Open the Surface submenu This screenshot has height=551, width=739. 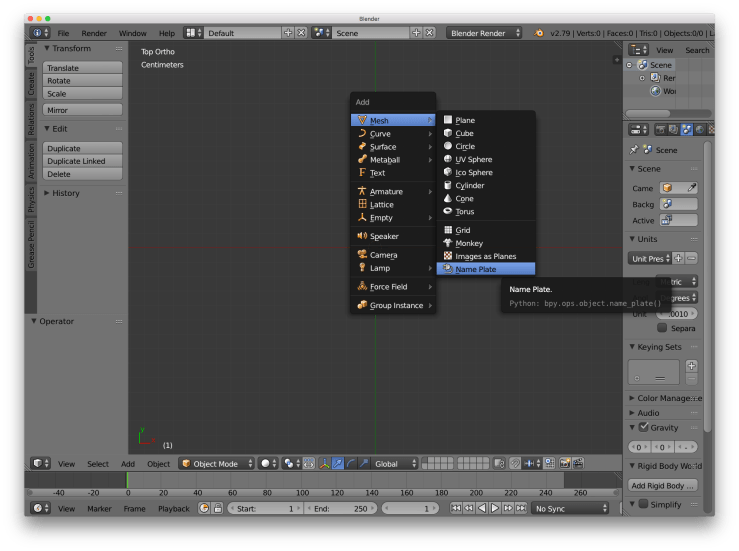(393, 147)
